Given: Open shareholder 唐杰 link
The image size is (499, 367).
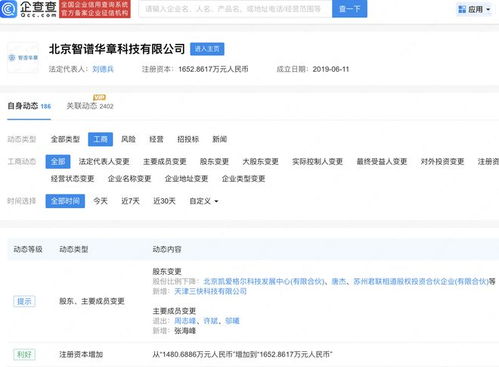Looking at the screenshot, I should [x=339, y=282].
